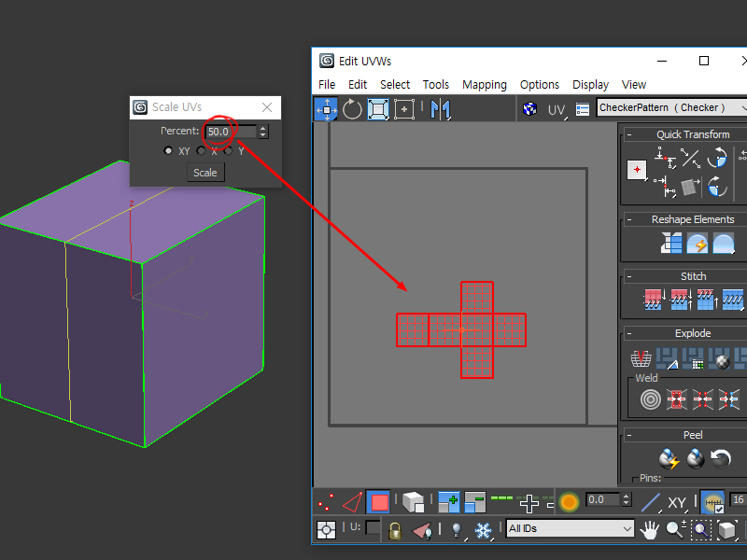Click Straighten Selection in Reshape Elements
This screenshot has width=747, height=560.
click(671, 243)
